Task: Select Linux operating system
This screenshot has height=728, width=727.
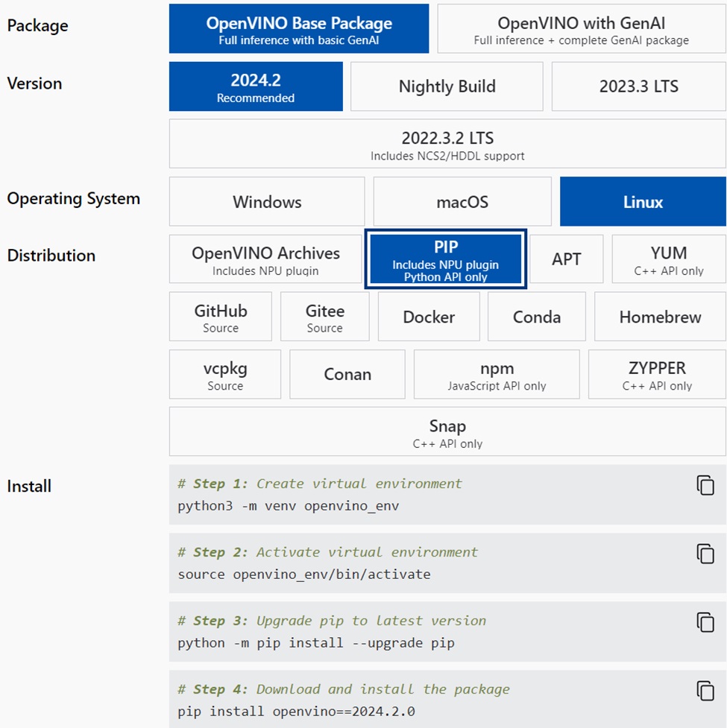Action: (x=643, y=201)
